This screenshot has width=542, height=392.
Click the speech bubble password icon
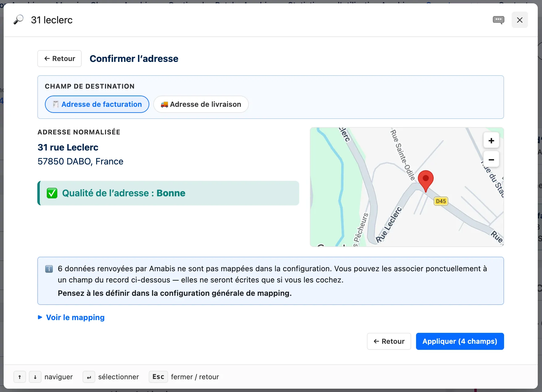pos(498,20)
